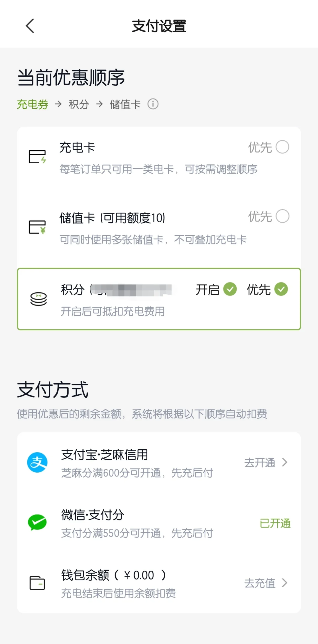Tap the 去充值 link

pyautogui.click(x=260, y=583)
